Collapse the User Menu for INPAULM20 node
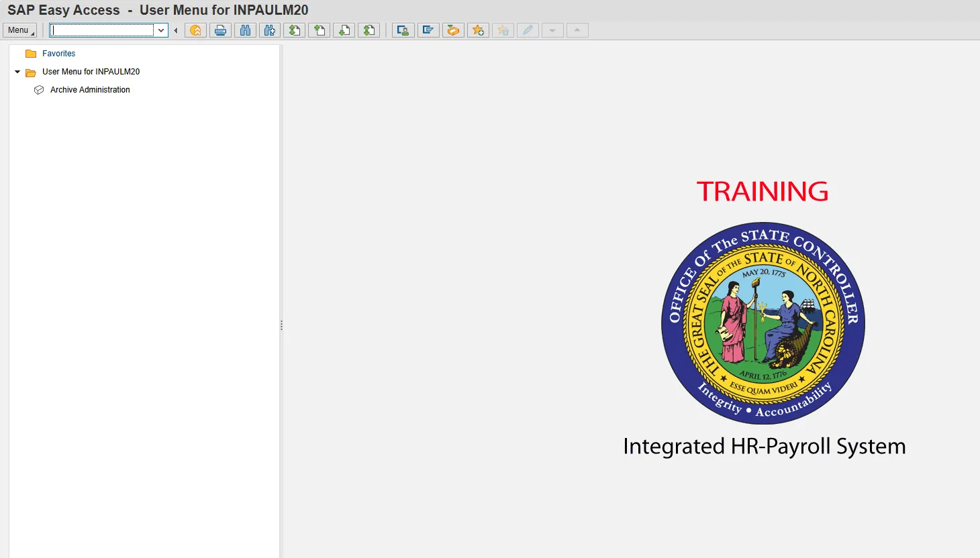980x558 pixels. [x=17, y=72]
